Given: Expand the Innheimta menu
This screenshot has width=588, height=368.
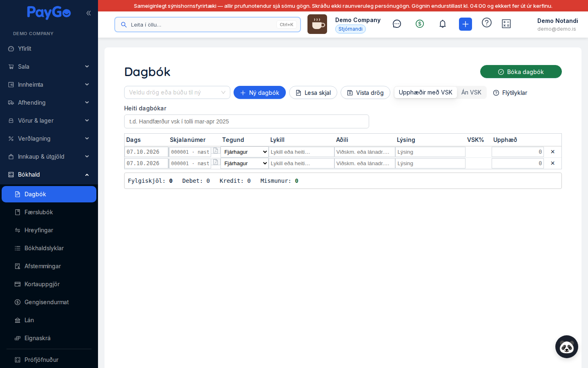Looking at the screenshot, I should 49,85.
